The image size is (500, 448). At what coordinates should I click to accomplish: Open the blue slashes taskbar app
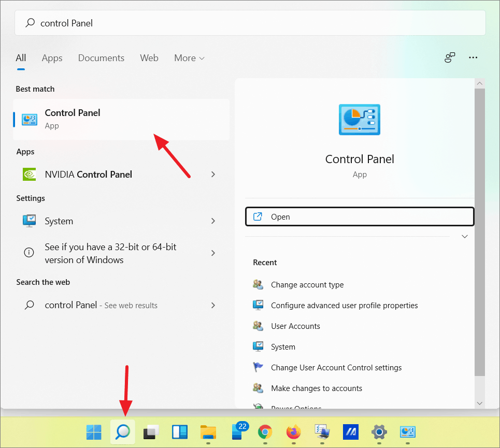point(351,432)
